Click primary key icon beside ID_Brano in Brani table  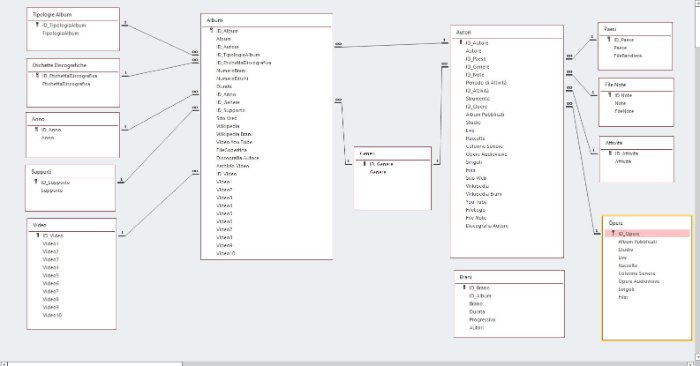click(464, 287)
